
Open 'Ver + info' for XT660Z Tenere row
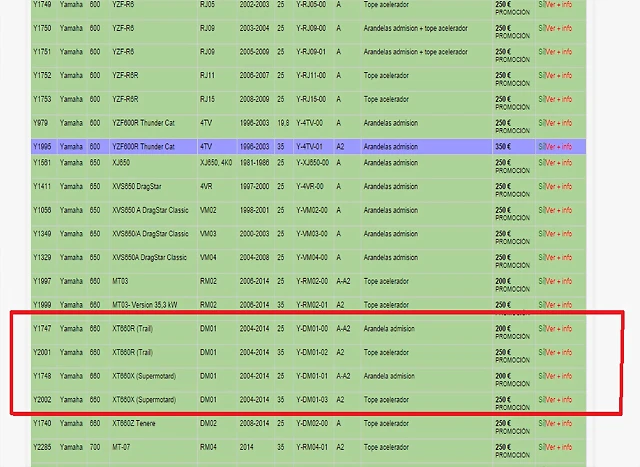point(559,423)
